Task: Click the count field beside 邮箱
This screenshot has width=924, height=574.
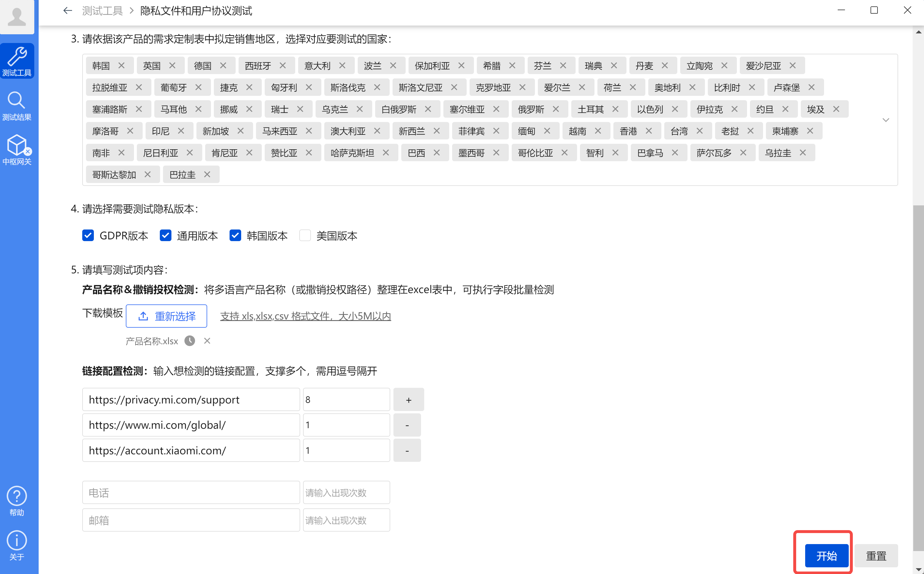Action: point(346,520)
